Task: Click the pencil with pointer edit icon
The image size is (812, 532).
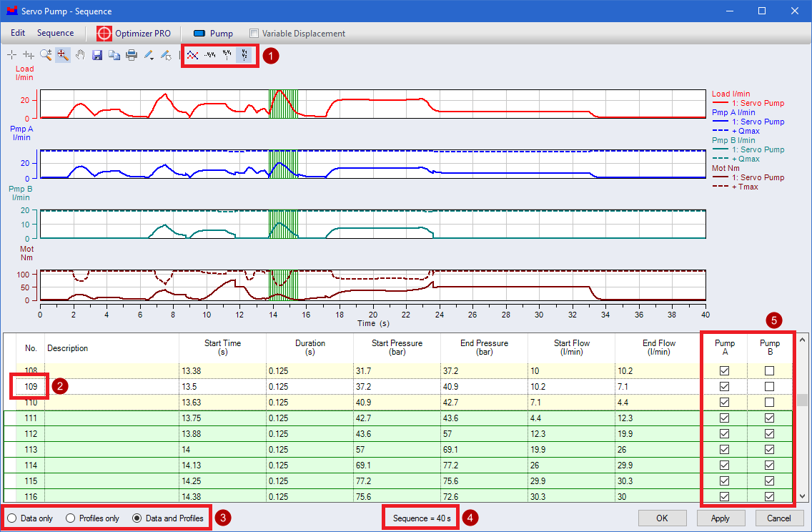Action: (x=166, y=55)
